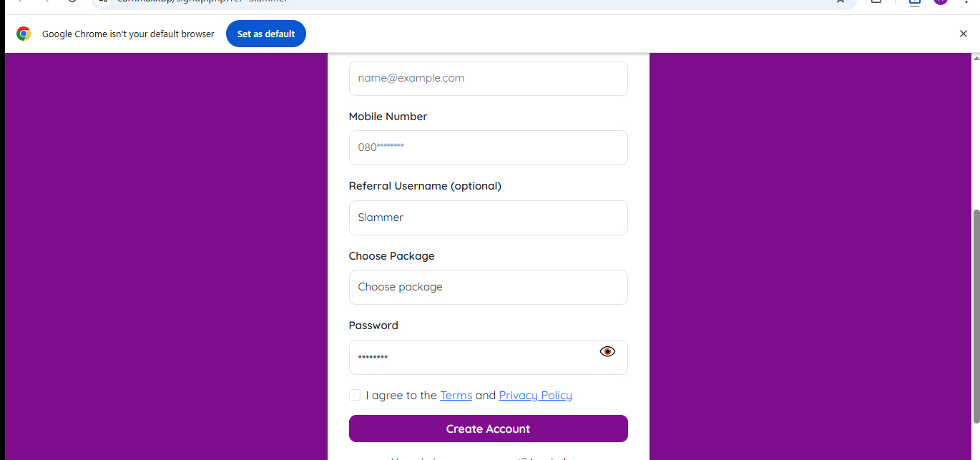The width and height of the screenshot is (980, 460).
Task: Click the Chrome logo in the notification bar
Action: tap(24, 34)
